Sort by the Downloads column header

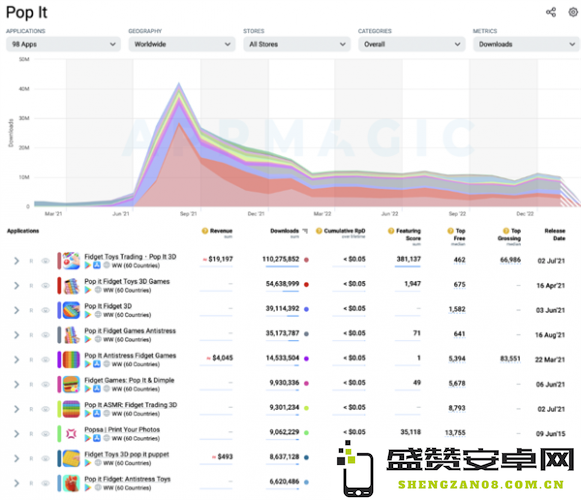coord(284,231)
